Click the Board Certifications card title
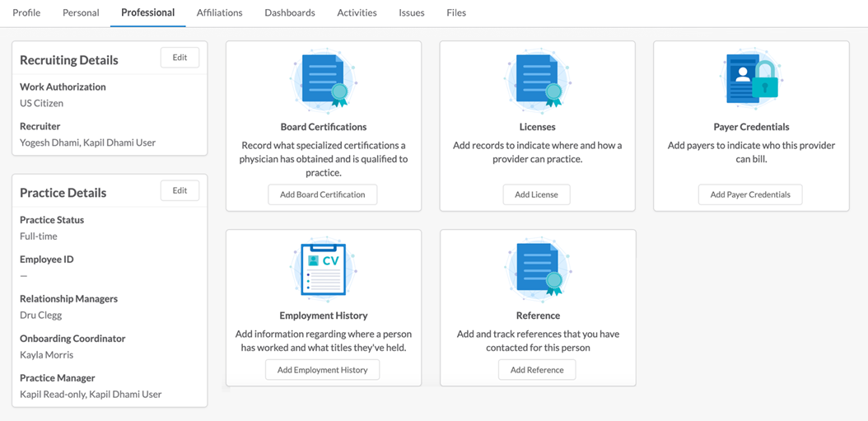Image resolution: width=868 pixels, height=421 pixels. click(x=324, y=127)
